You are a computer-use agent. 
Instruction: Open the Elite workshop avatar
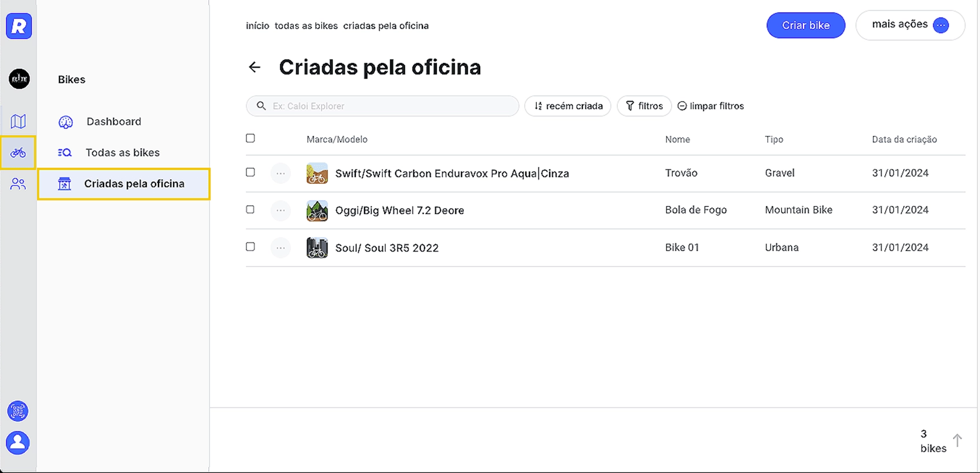coord(19,79)
